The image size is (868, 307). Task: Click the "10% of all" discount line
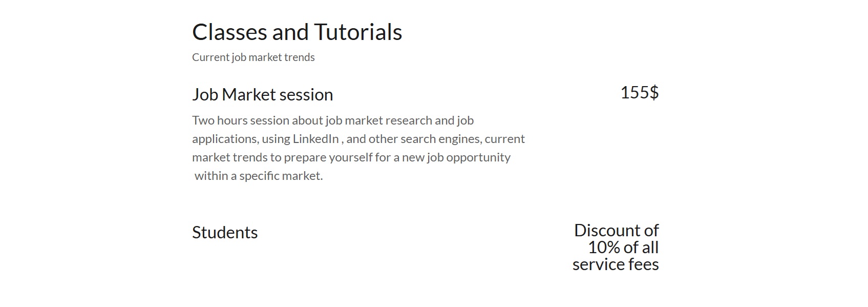click(623, 248)
